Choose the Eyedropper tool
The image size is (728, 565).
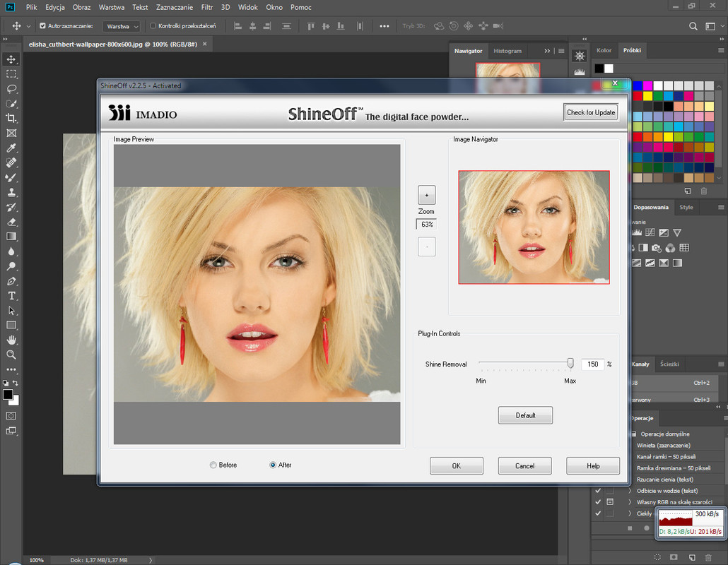(11, 148)
